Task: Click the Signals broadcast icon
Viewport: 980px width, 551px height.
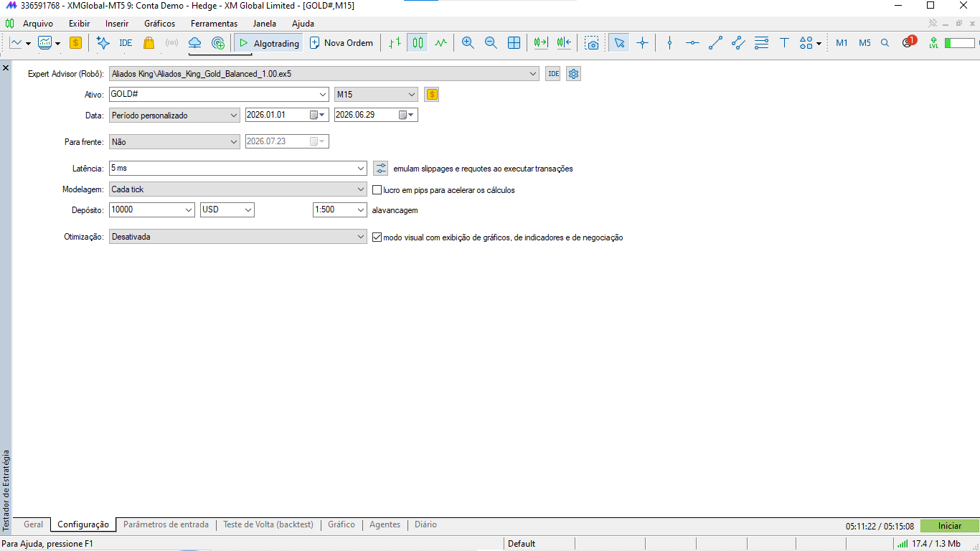Action: pyautogui.click(x=171, y=43)
